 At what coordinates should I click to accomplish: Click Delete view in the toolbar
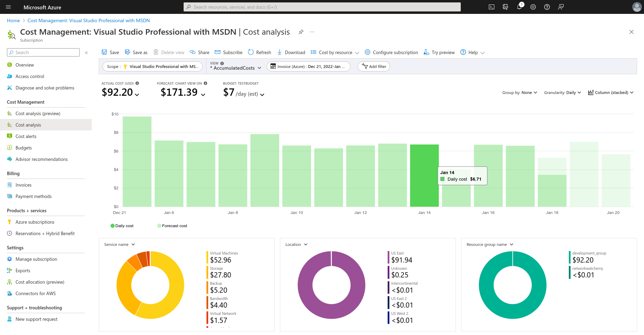coord(169,52)
